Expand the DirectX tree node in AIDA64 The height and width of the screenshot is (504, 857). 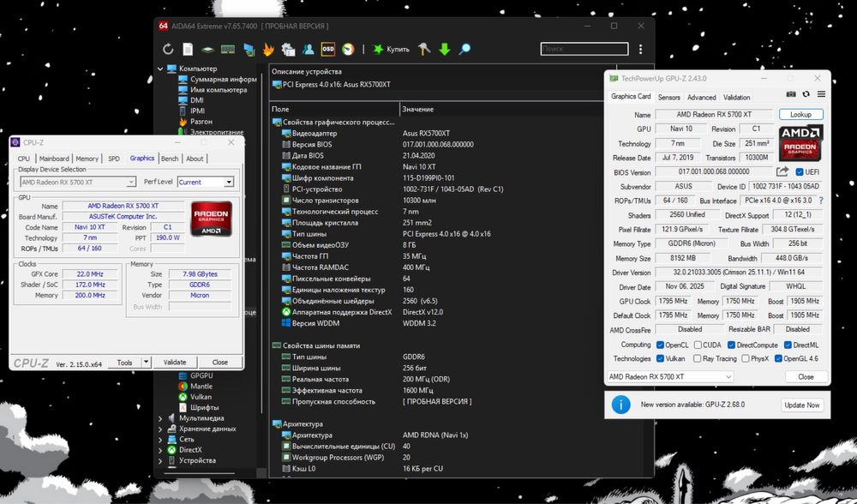[x=161, y=449]
